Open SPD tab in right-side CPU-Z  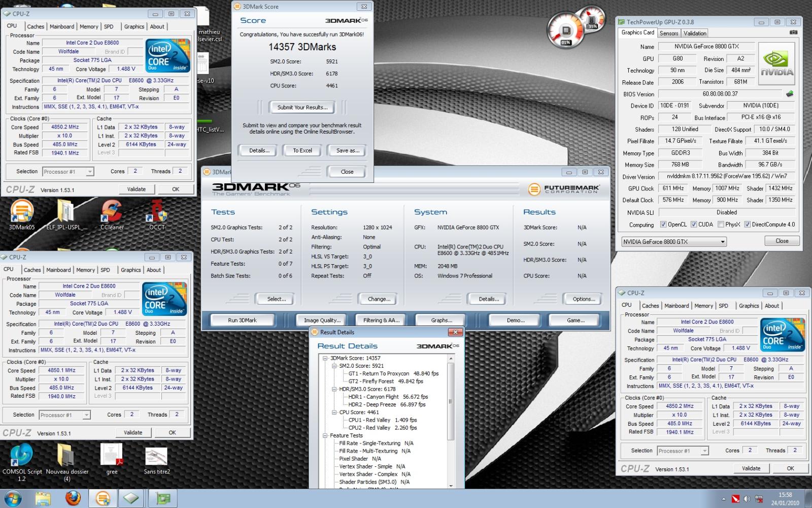(x=723, y=305)
